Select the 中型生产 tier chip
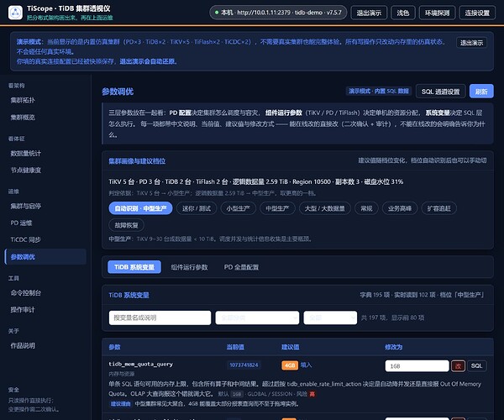504x420 pixels. [x=277, y=208]
